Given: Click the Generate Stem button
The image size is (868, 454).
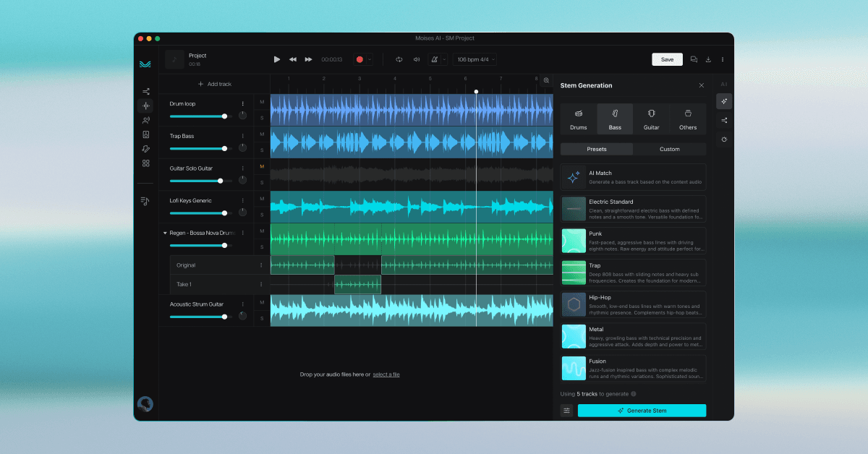Looking at the screenshot, I should tap(642, 411).
